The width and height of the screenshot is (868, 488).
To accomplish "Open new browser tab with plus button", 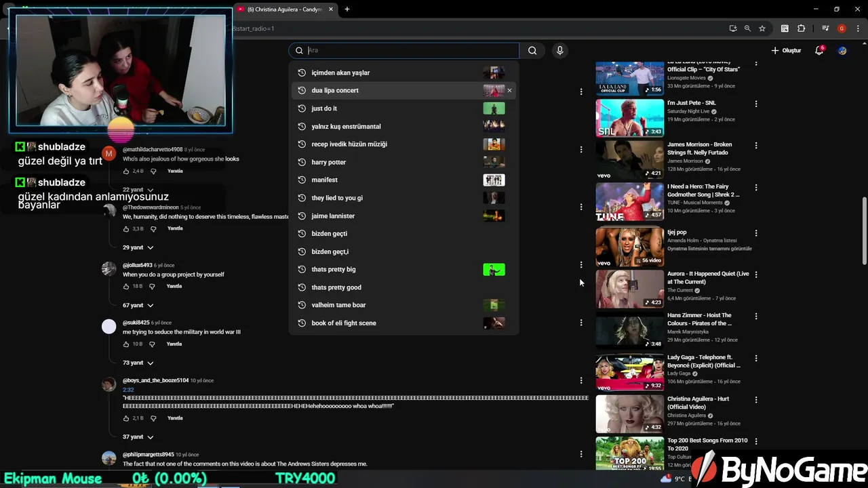I will click(x=347, y=9).
